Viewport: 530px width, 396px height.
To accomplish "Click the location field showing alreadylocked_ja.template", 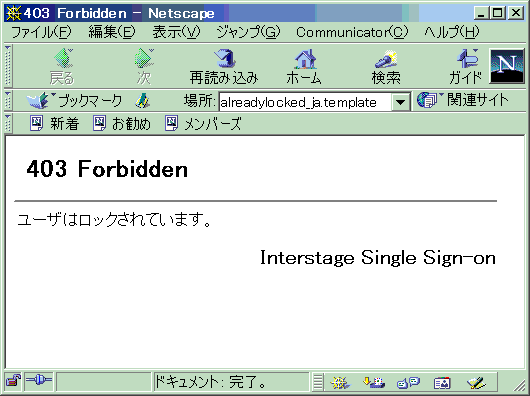I will coord(305,102).
